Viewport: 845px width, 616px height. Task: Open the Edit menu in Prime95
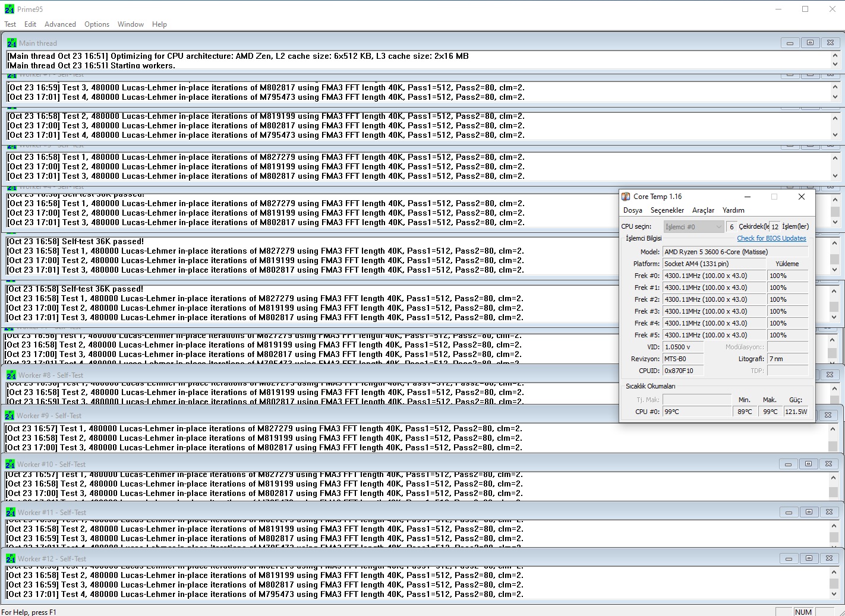tap(30, 24)
